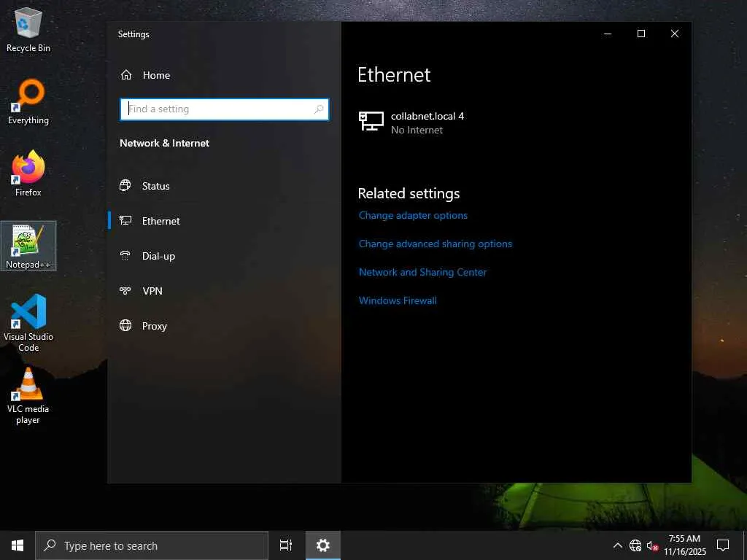The image size is (747, 560).
Task: Open Change adapter options link
Action: (x=413, y=216)
